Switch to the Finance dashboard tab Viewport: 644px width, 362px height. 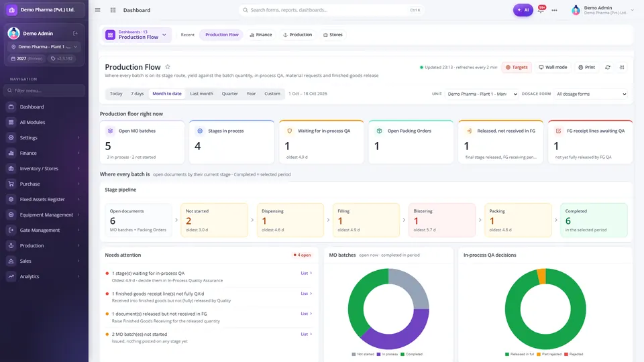pos(261,35)
